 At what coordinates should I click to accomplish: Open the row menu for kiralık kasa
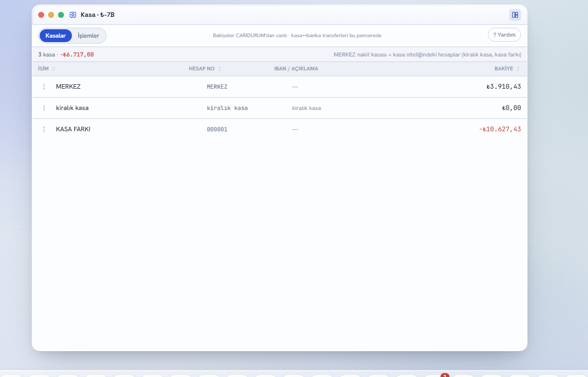pyautogui.click(x=44, y=108)
